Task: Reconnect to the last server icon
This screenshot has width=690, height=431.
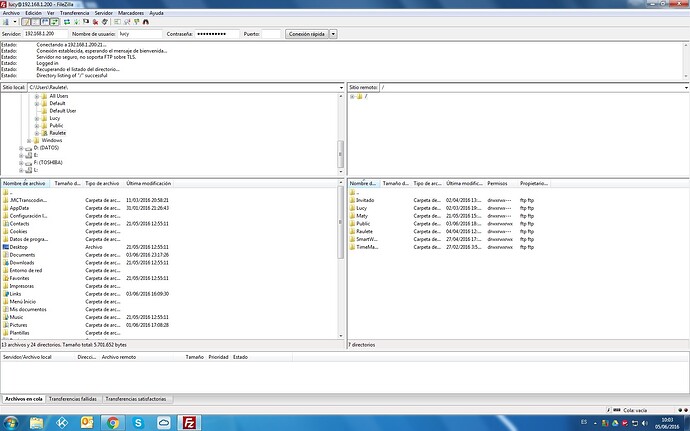Action: (x=105, y=22)
